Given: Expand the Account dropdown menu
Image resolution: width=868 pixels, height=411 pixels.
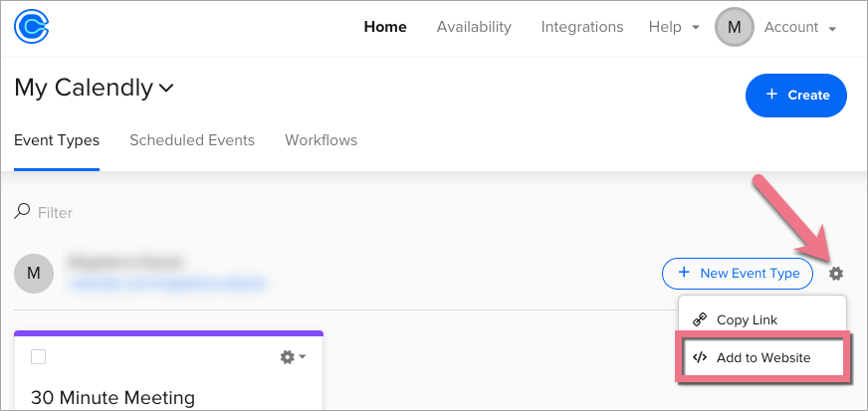Looking at the screenshot, I should [x=799, y=28].
